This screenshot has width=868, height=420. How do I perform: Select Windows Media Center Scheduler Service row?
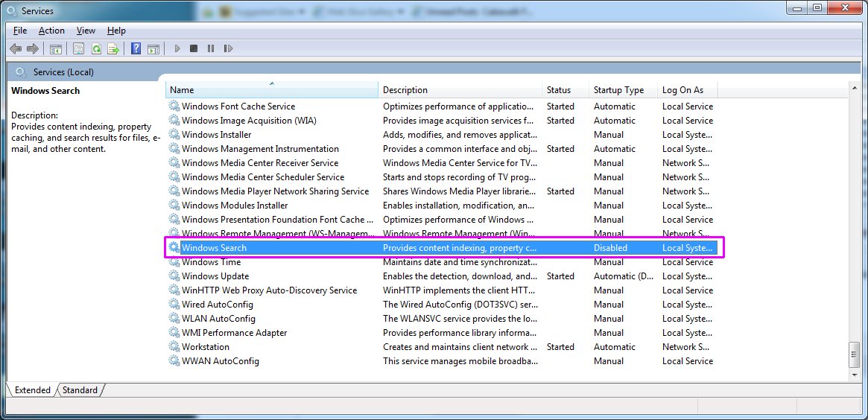[x=440, y=177]
